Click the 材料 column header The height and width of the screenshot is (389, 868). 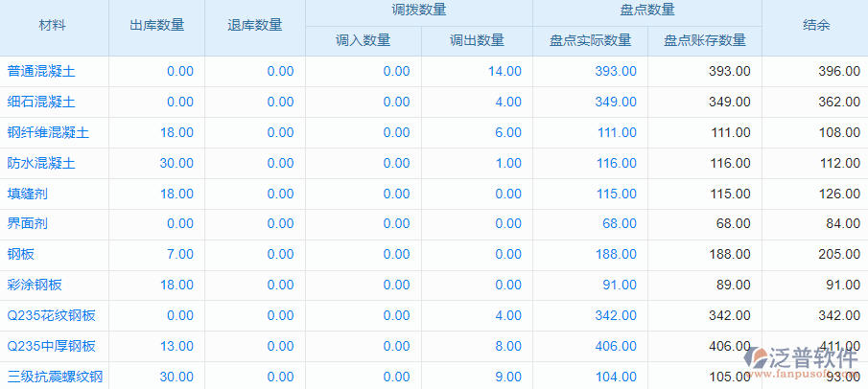(x=53, y=26)
